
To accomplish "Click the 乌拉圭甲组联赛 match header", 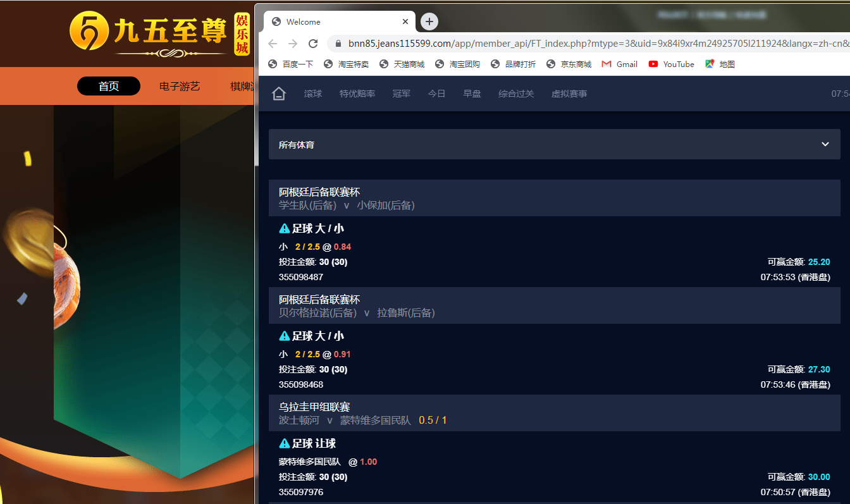I will tap(555, 413).
